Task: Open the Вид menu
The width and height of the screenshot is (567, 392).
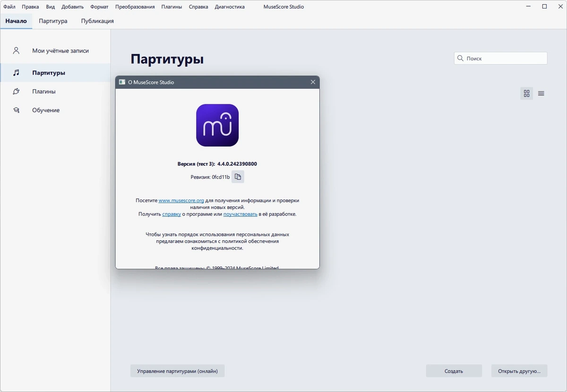Action: pos(51,7)
